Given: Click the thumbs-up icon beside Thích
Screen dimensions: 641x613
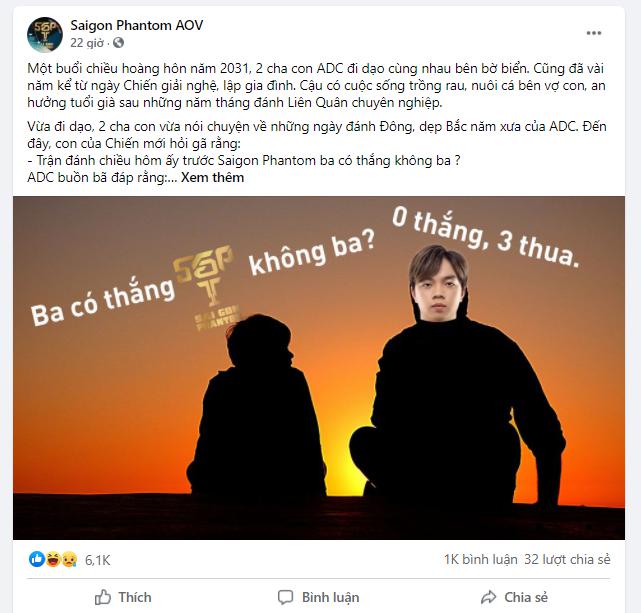Looking at the screenshot, I should [x=103, y=597].
